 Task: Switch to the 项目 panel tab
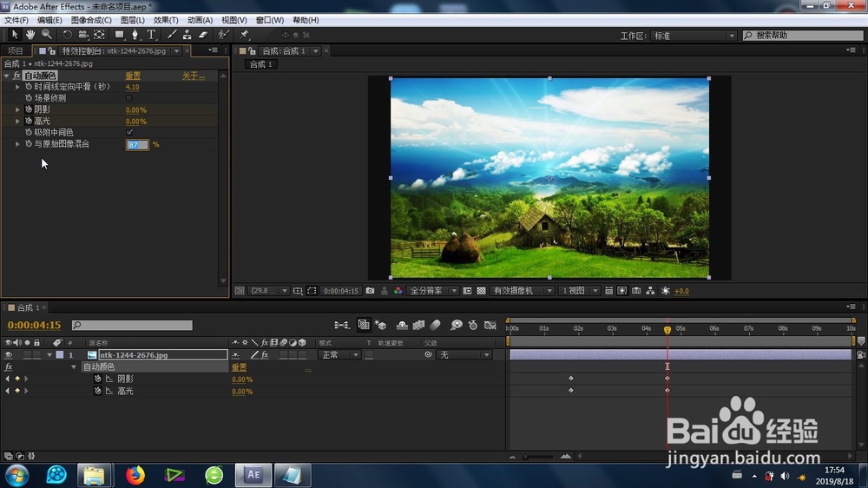tap(16, 50)
